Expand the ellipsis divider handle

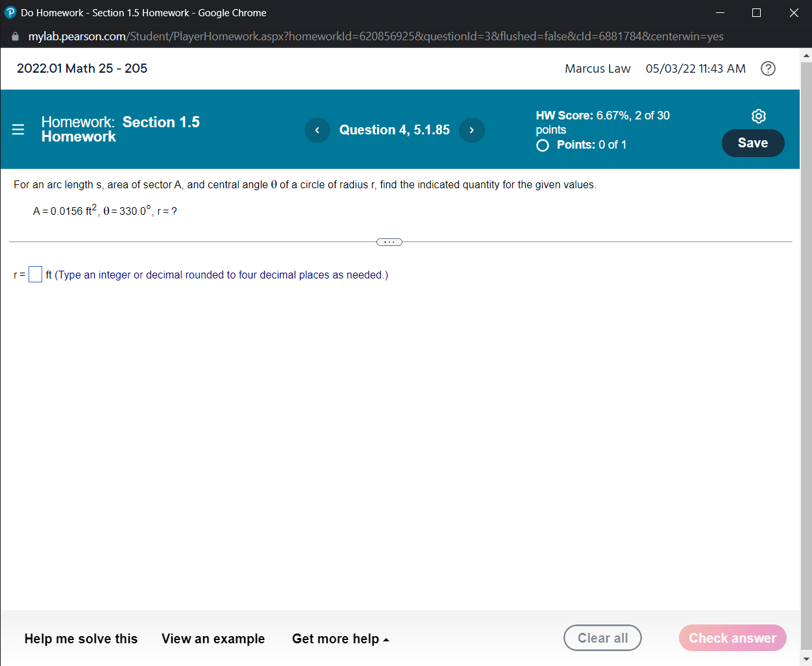click(389, 242)
